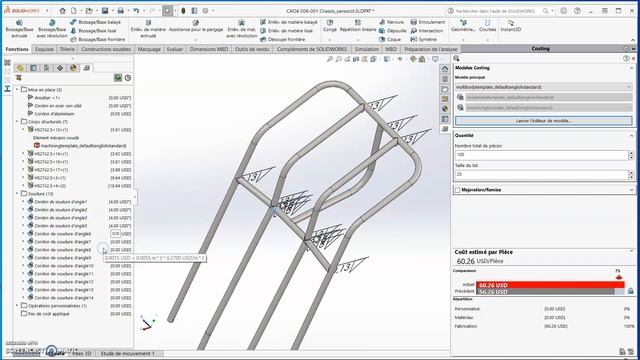Expand the Opérations personnalisées group

(17, 306)
